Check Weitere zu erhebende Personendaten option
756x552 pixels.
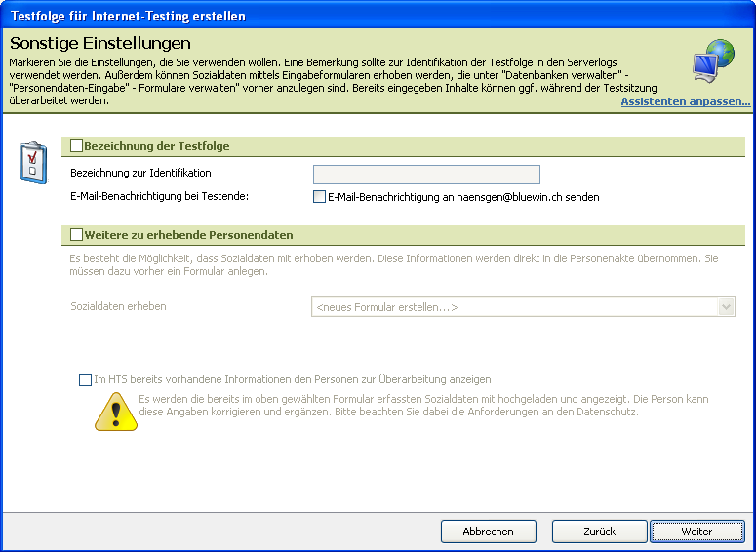coord(77,235)
